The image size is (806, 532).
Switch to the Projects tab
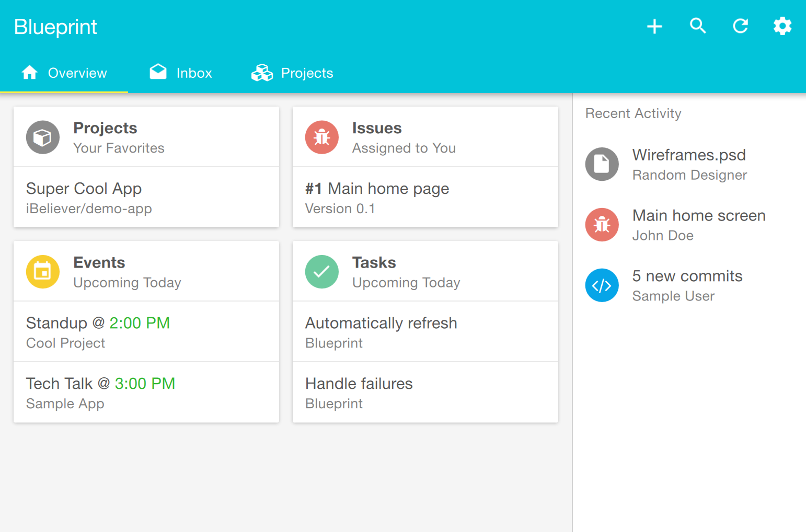292,73
